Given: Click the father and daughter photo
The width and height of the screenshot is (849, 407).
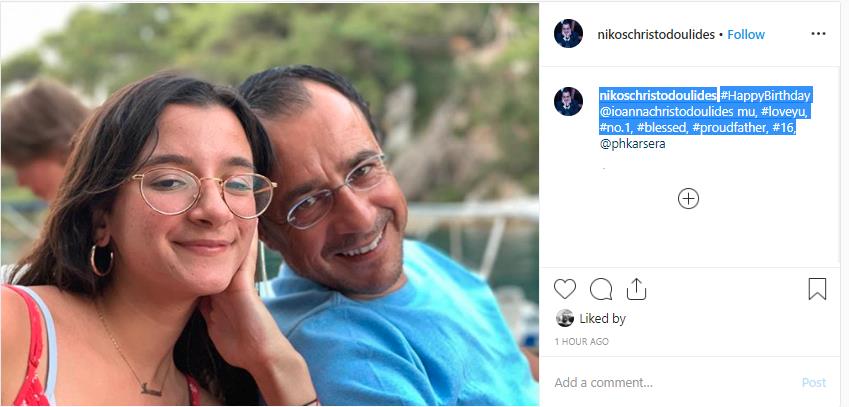Looking at the screenshot, I should click(x=270, y=204).
